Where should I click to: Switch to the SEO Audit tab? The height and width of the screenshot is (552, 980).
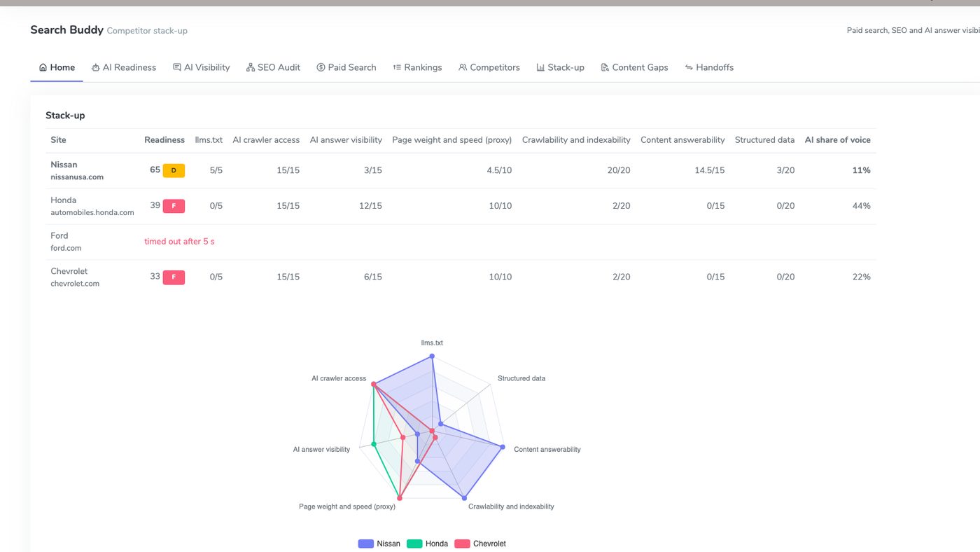coord(273,68)
